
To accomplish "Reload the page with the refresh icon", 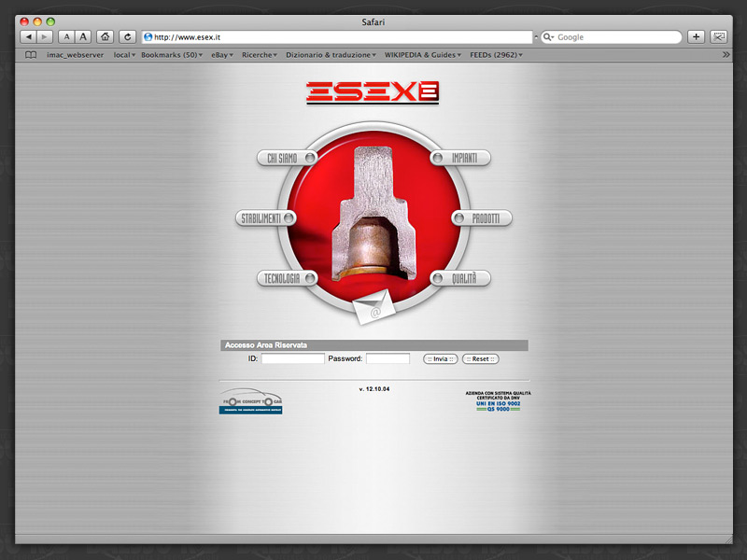I will [127, 36].
